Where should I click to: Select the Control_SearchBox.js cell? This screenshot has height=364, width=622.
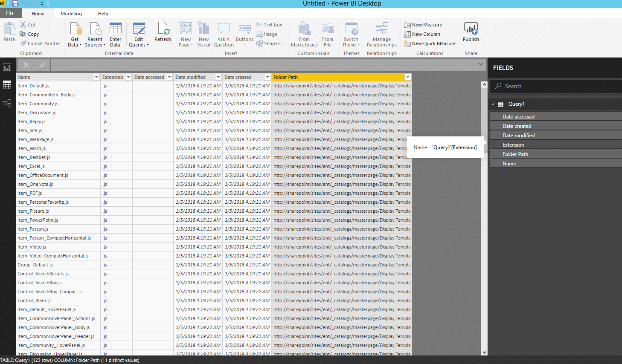click(58, 283)
